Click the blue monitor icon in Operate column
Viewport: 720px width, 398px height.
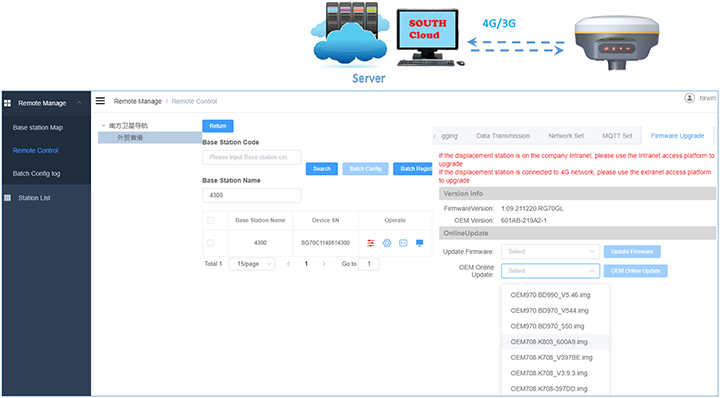tap(419, 243)
